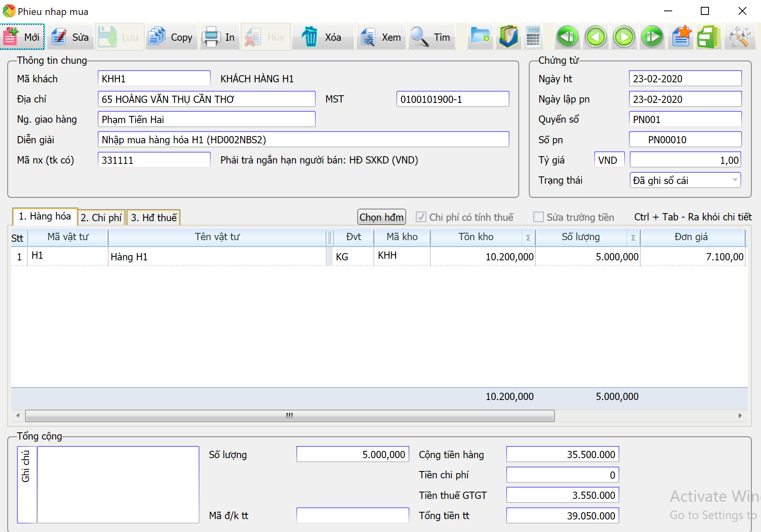The image size is (761, 532).
Task: Click the sum icon in Tồn kho column header
Action: 528,238
